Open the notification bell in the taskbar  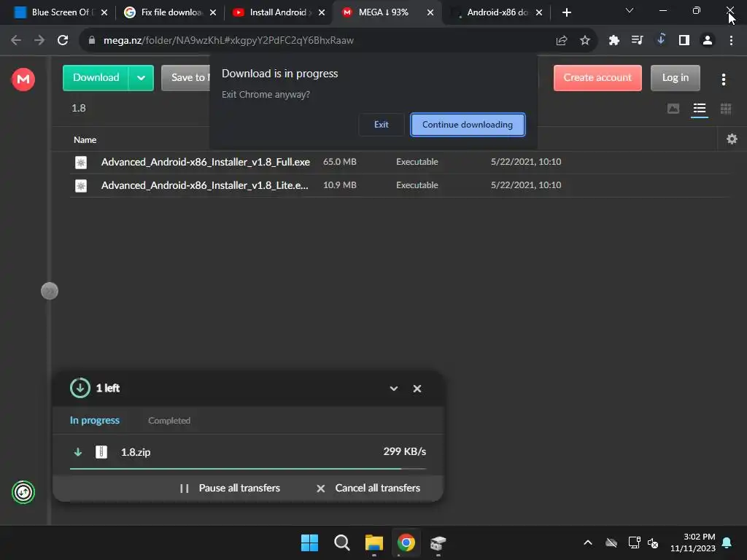[727, 542]
